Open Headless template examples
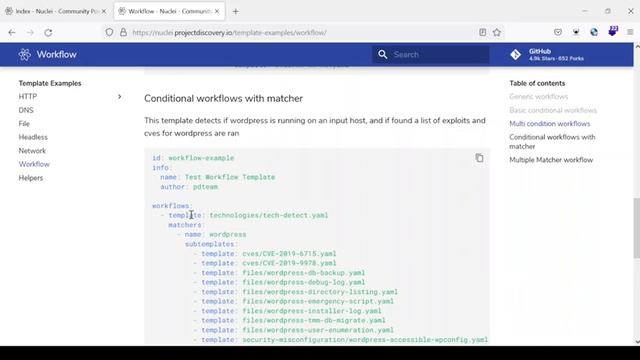This screenshot has height=360, width=640. pos(33,137)
